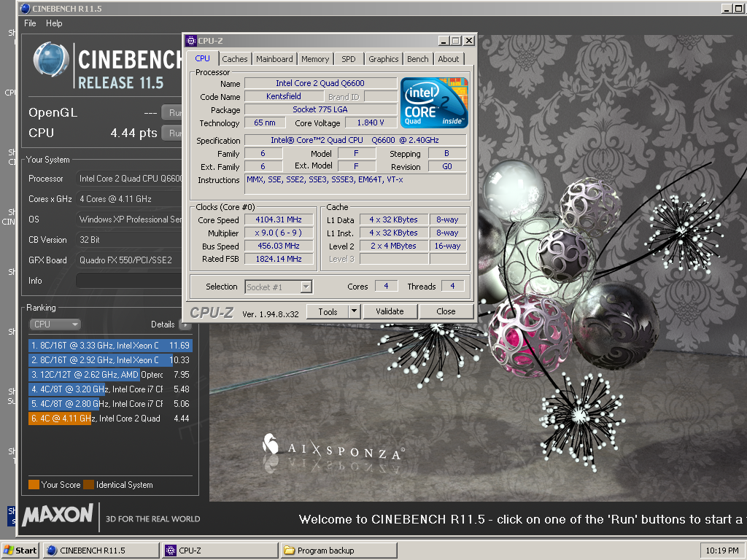Click the Cinebench sphere logo
Screen dimensions: 747x560
click(50, 60)
